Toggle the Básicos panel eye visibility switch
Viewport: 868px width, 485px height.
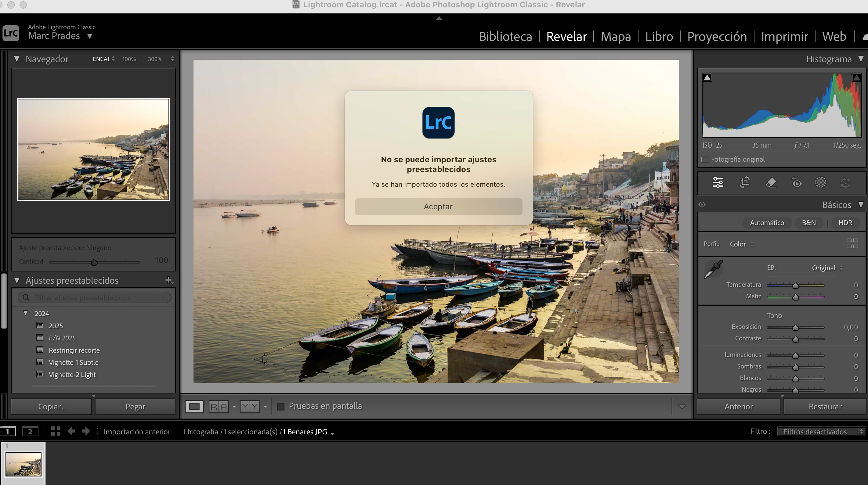tap(702, 205)
